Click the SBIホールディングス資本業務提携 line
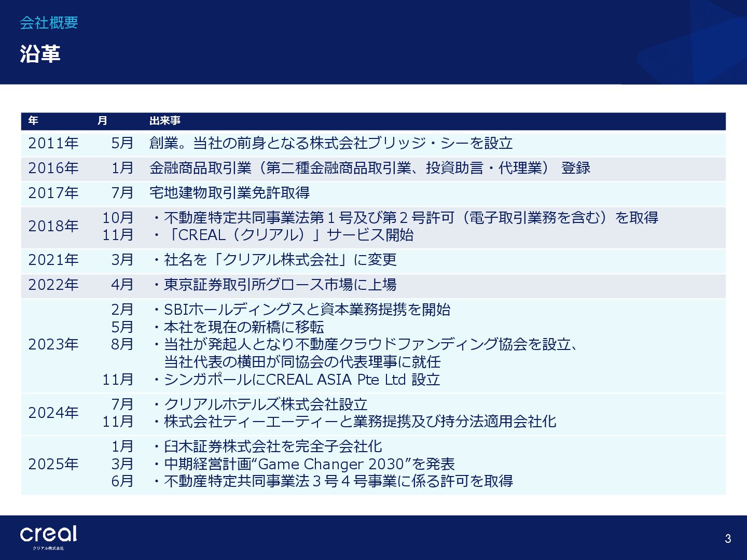 (x=301, y=310)
